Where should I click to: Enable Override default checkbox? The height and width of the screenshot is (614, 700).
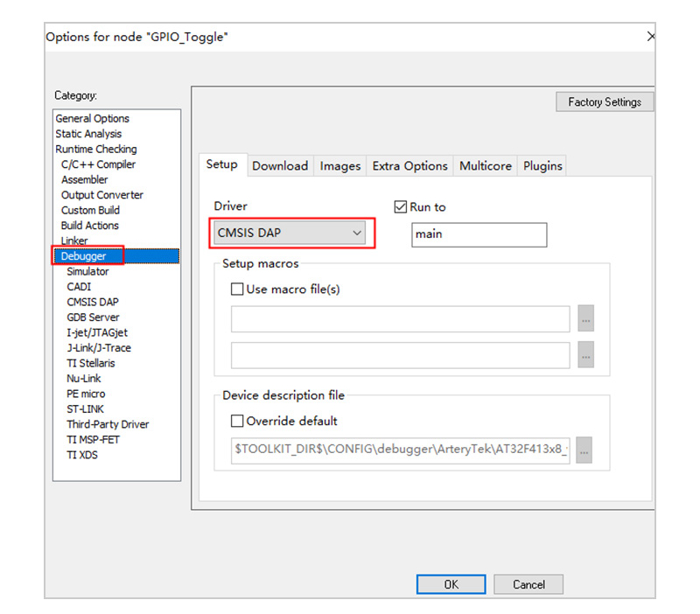tap(237, 421)
